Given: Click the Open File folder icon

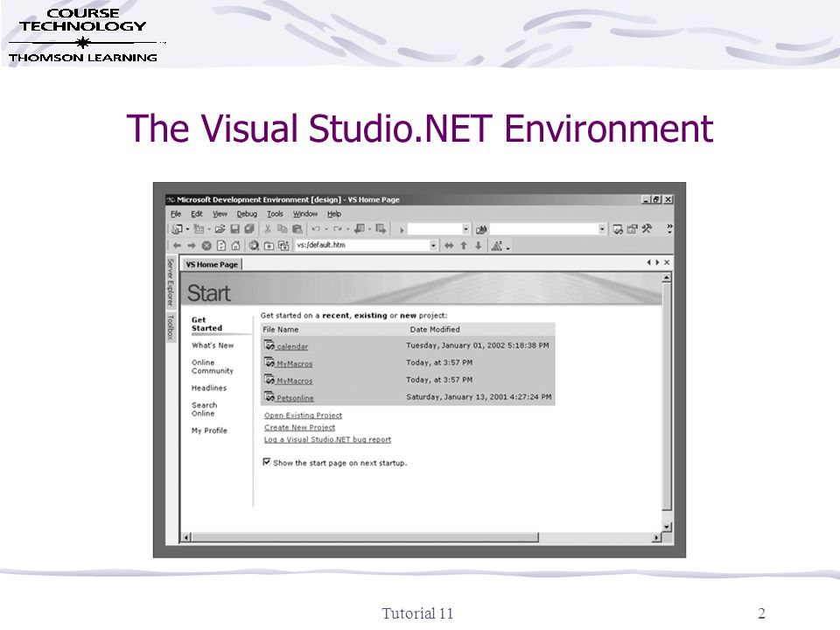Looking at the screenshot, I should point(220,229).
